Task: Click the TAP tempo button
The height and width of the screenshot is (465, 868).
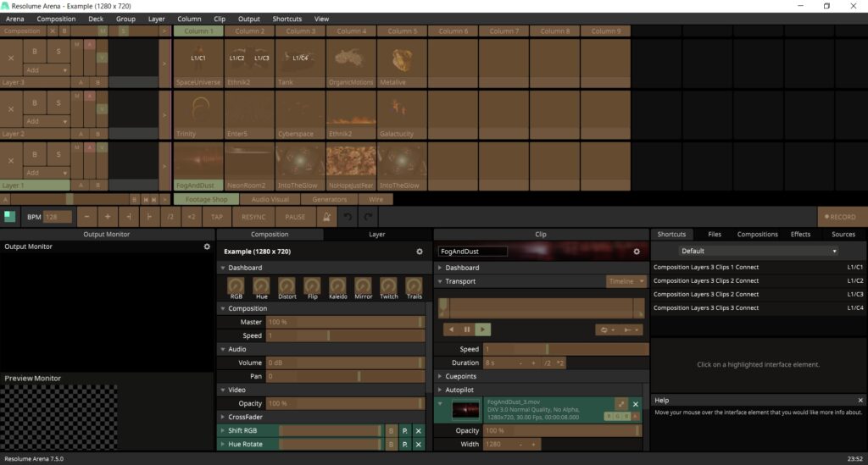Action: (x=217, y=217)
